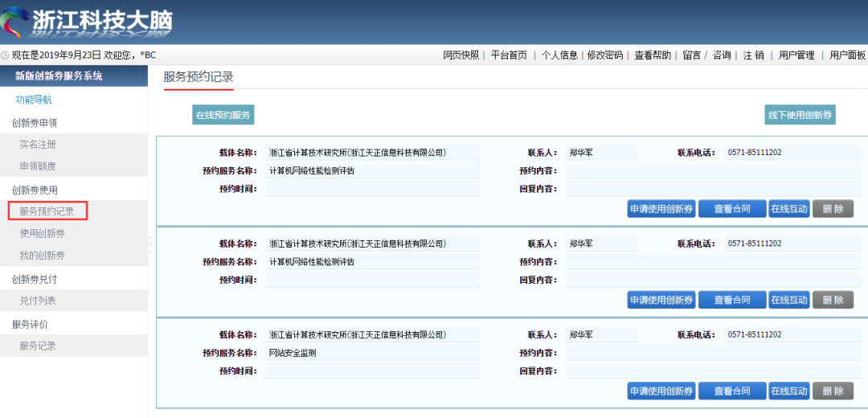Click phone number 0571-85111202 in first record

755,152
